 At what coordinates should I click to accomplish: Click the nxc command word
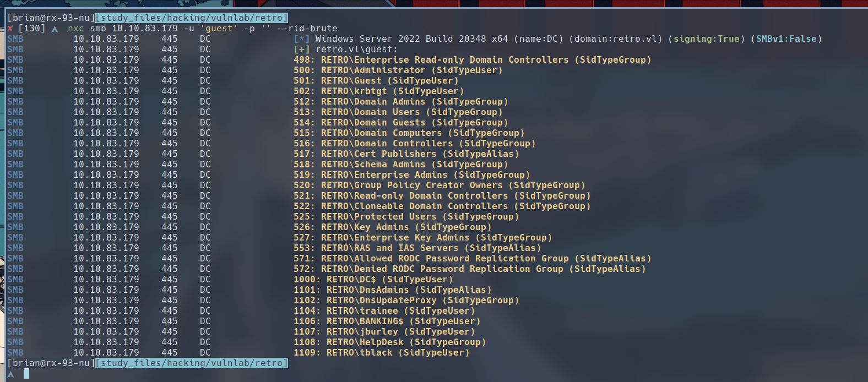pyautogui.click(x=76, y=29)
